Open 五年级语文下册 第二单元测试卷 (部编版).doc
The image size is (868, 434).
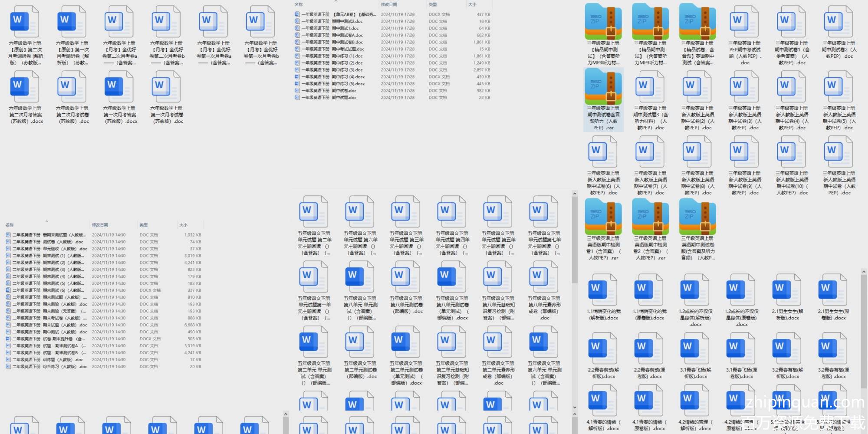(x=360, y=342)
